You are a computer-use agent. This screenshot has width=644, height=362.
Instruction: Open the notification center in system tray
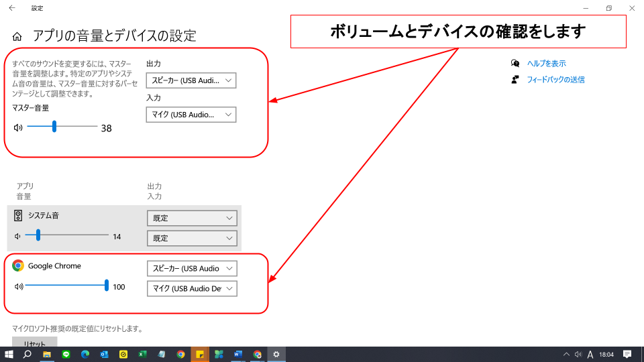click(627, 354)
